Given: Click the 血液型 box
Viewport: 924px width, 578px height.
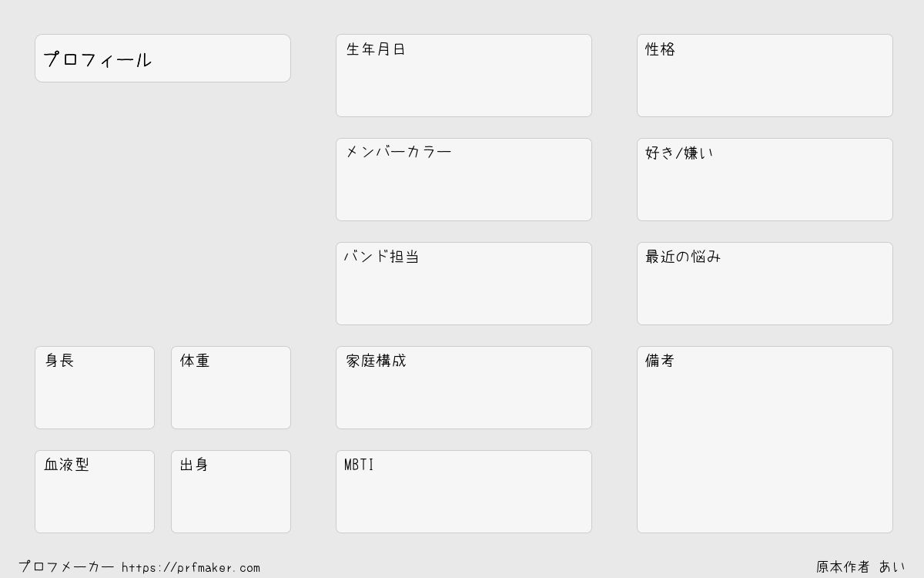Looking at the screenshot, I should 95,492.
